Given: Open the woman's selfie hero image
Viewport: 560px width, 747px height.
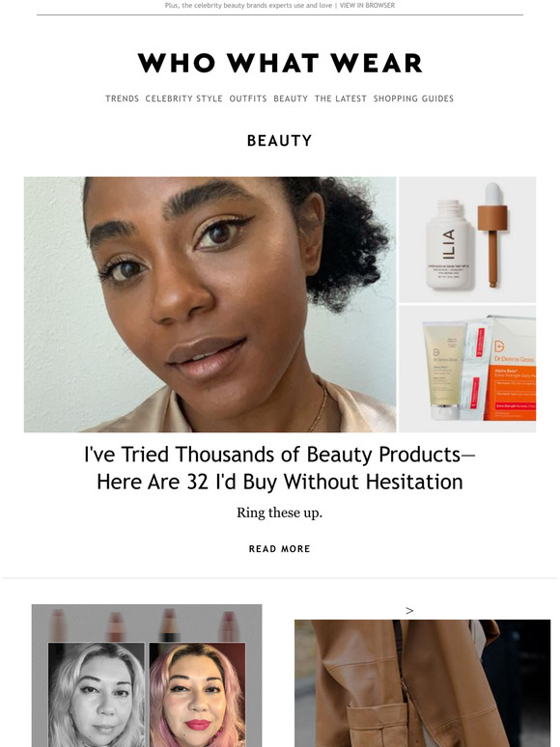Looking at the screenshot, I should coord(210,304).
